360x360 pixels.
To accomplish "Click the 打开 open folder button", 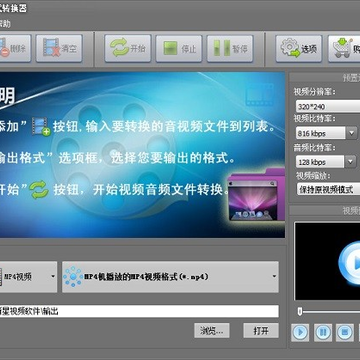I will click(x=261, y=330).
